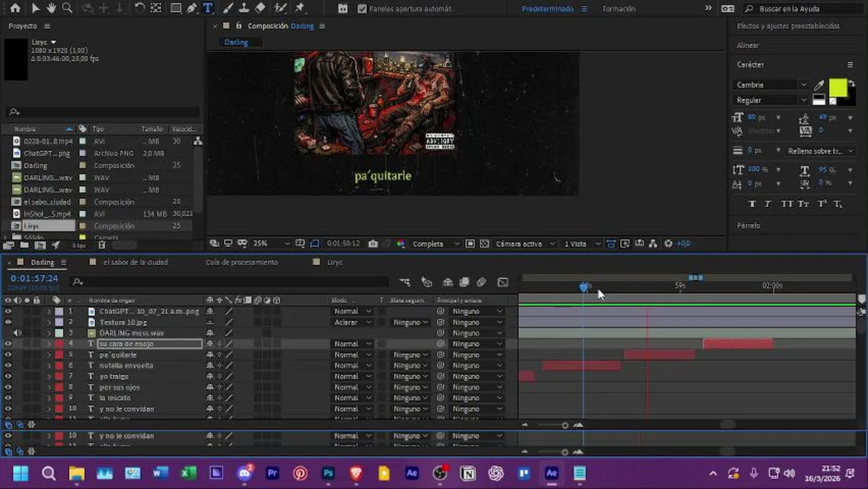Open Aclarar blend mode dropdown
This screenshot has height=489, width=868.
[x=352, y=322]
